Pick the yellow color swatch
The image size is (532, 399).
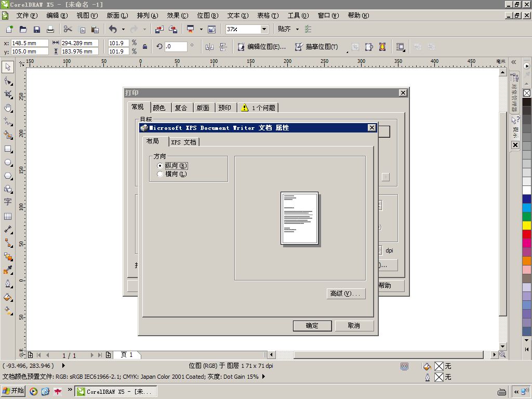pyautogui.click(x=527, y=225)
